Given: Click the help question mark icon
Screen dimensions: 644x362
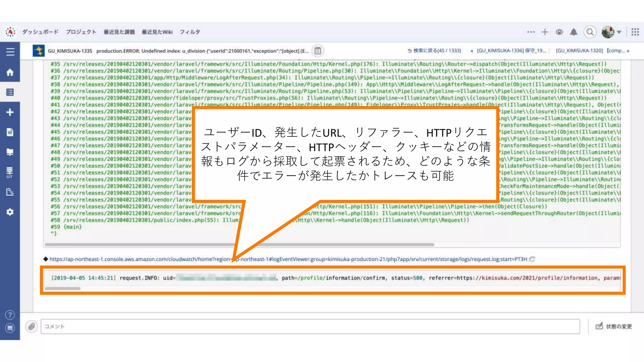Looking at the screenshot, I should tap(10, 315).
